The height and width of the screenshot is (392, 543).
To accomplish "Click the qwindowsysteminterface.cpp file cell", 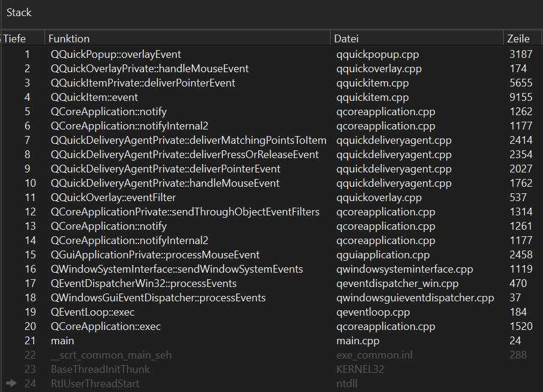I will click(404, 269).
